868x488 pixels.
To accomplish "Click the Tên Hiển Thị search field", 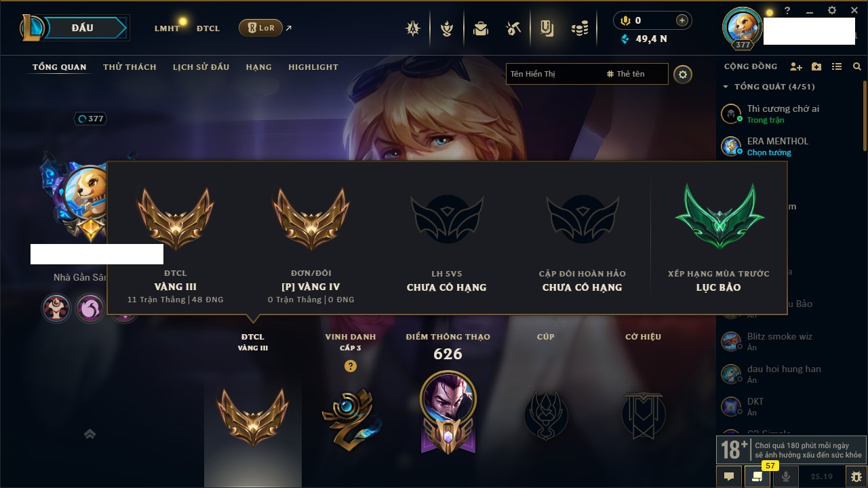I will point(553,74).
